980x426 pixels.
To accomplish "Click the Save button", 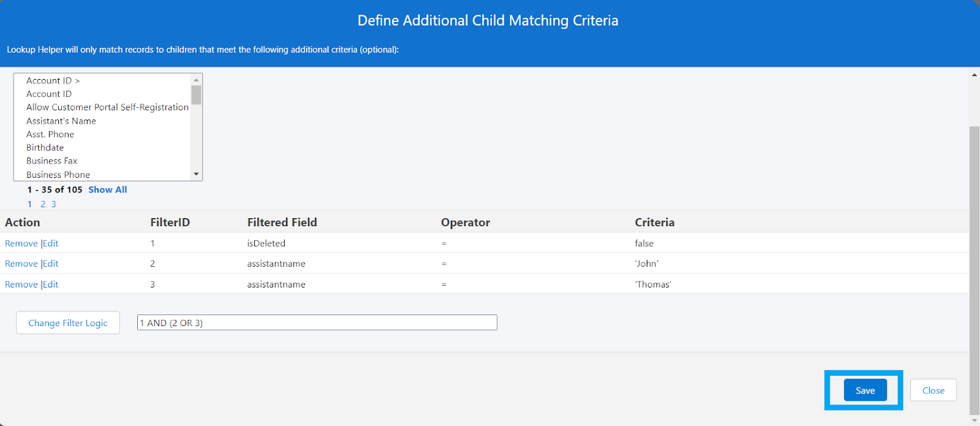I will (x=865, y=390).
